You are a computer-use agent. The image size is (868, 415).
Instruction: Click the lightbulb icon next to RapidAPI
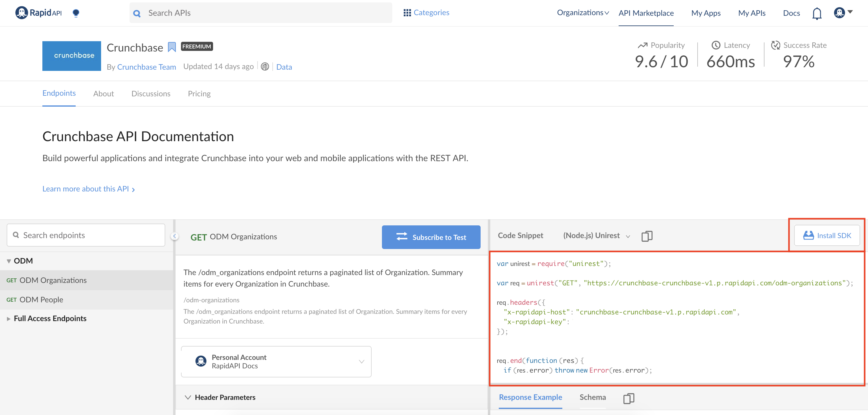coord(76,13)
